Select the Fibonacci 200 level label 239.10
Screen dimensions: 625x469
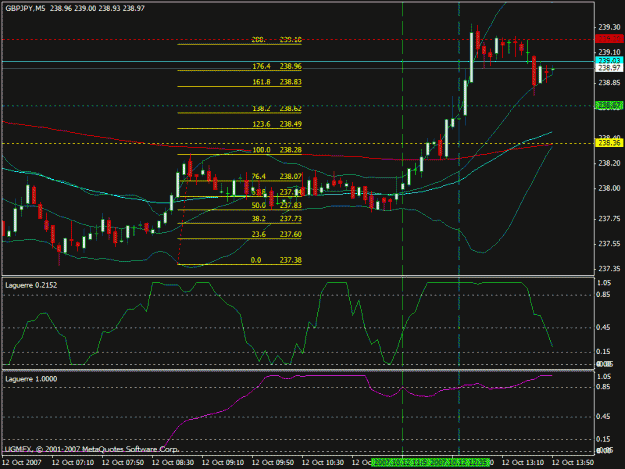[x=291, y=39]
